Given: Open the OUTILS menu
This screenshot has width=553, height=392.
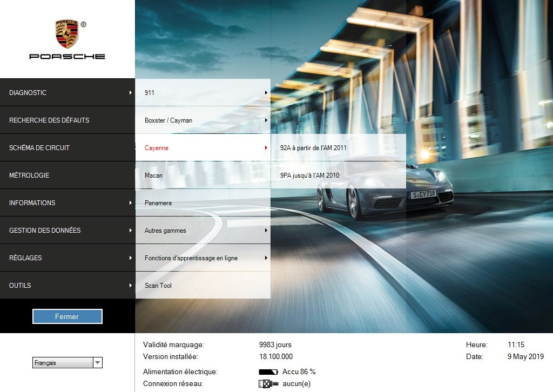Looking at the screenshot, I should coord(68,285).
